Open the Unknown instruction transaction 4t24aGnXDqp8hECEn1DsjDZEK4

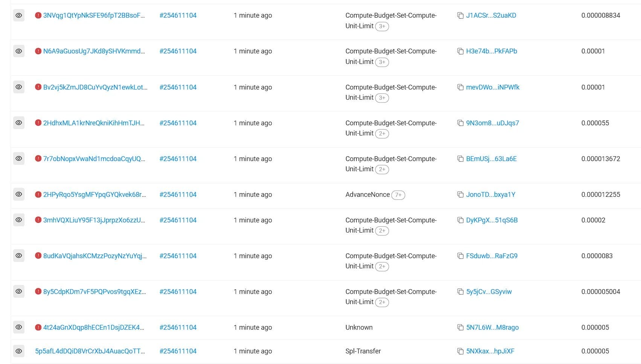93,327
